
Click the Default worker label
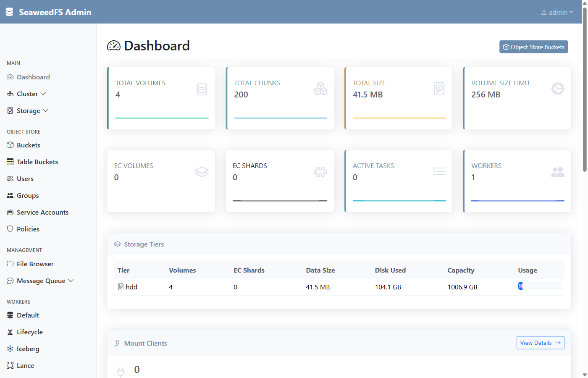pos(28,315)
